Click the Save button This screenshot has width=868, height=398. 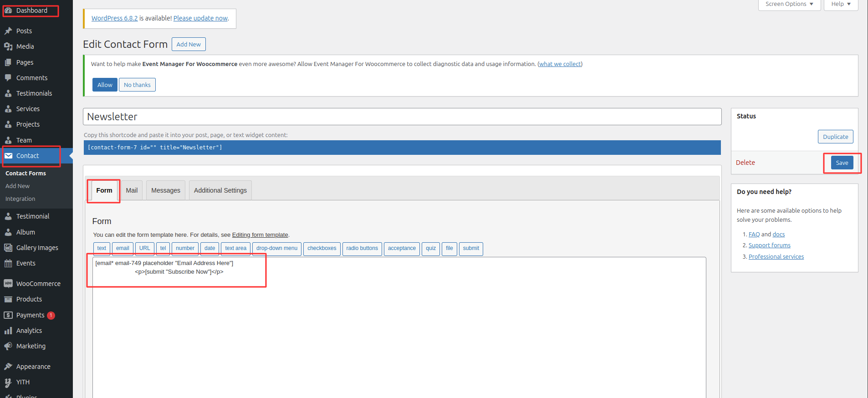coord(842,163)
